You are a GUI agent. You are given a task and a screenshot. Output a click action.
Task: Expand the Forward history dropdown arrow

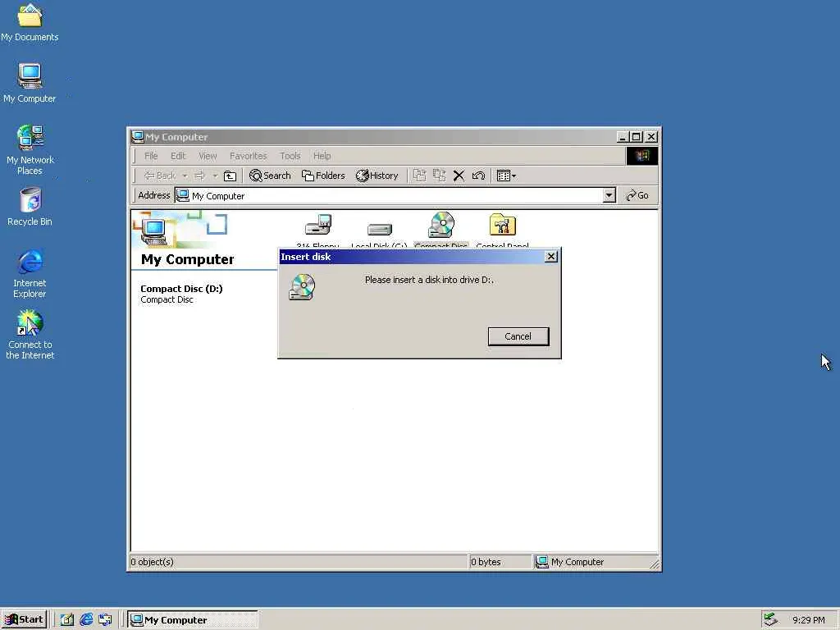tap(215, 176)
